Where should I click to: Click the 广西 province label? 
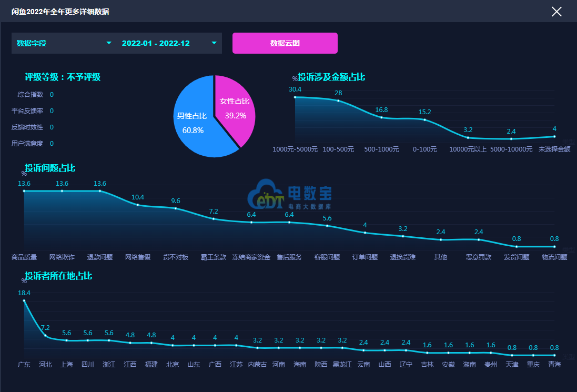tap(215, 365)
